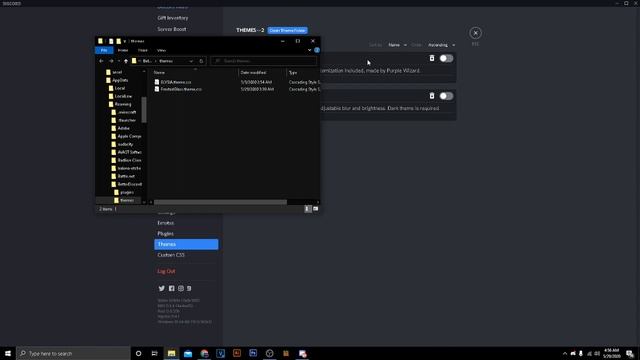Image resolution: width=640 pixels, height=360 pixels.
Task: Open recent locations dropdown in File Explorer
Action: click(x=119, y=61)
